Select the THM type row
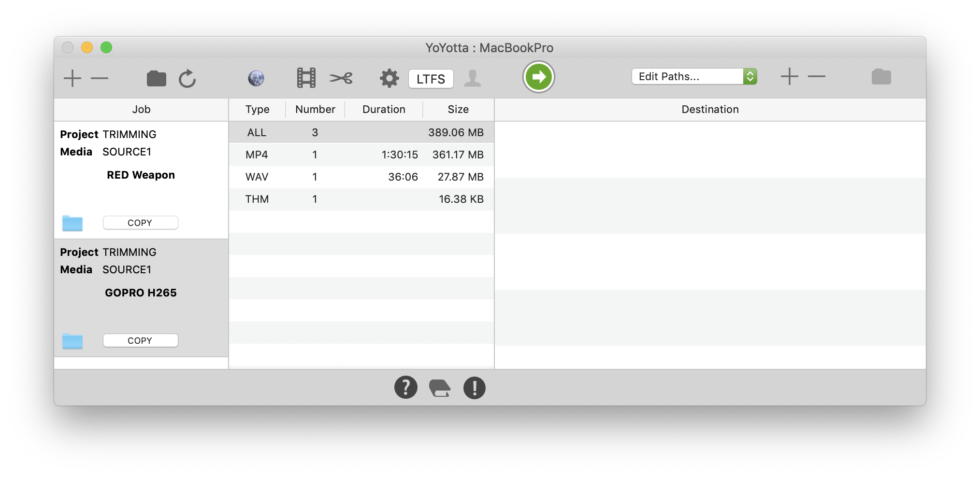Viewport: 980px width, 477px height. click(361, 199)
